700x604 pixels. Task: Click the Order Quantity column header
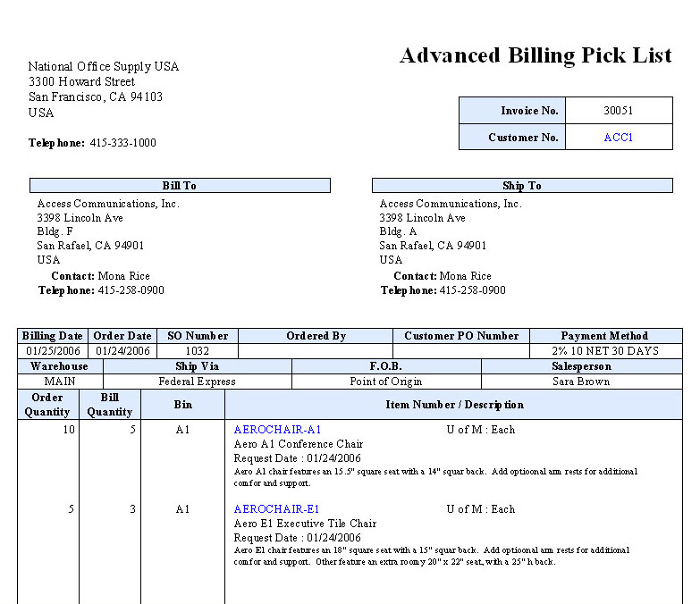[x=47, y=405]
